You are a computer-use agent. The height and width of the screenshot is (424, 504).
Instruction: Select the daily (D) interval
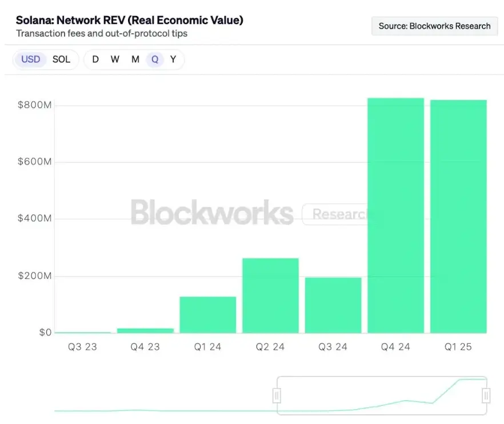coord(95,59)
